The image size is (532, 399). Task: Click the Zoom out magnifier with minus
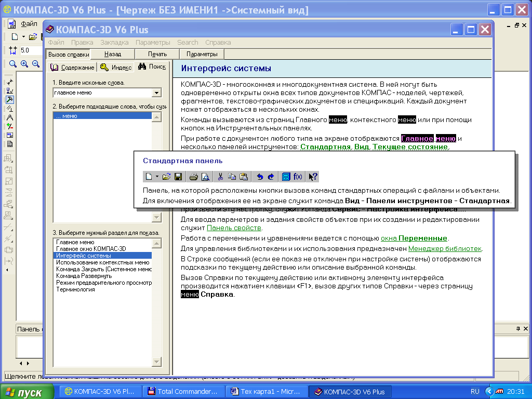coord(36,64)
